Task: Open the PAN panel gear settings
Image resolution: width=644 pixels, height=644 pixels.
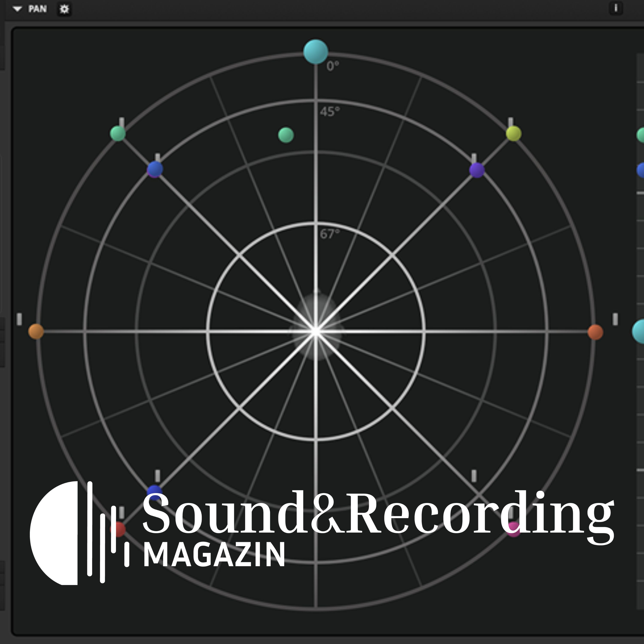Action: (x=64, y=9)
